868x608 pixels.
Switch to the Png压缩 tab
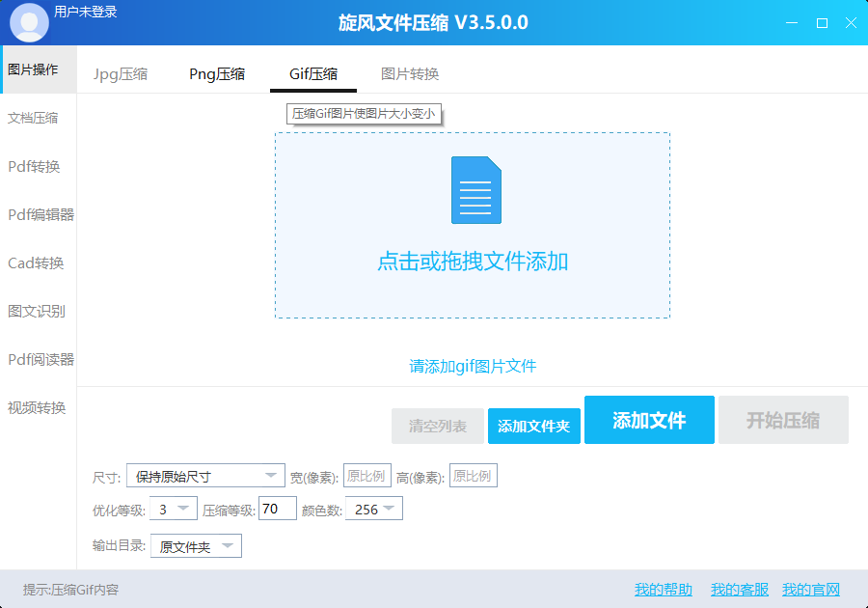[217, 74]
